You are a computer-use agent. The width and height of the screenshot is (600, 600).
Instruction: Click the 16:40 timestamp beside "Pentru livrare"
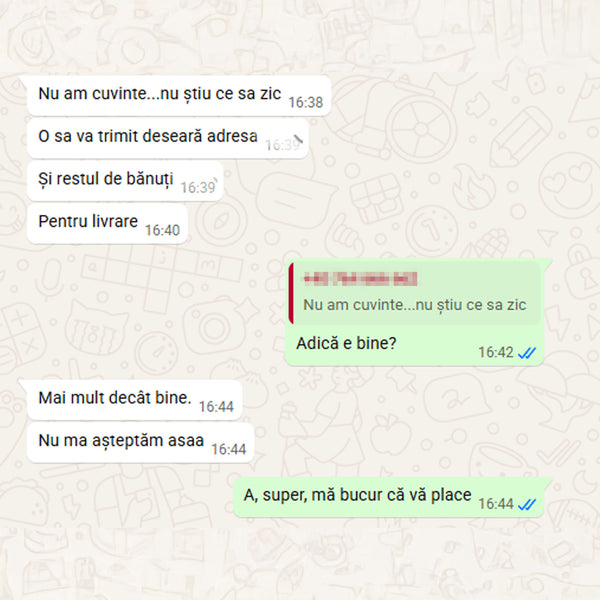click(162, 230)
